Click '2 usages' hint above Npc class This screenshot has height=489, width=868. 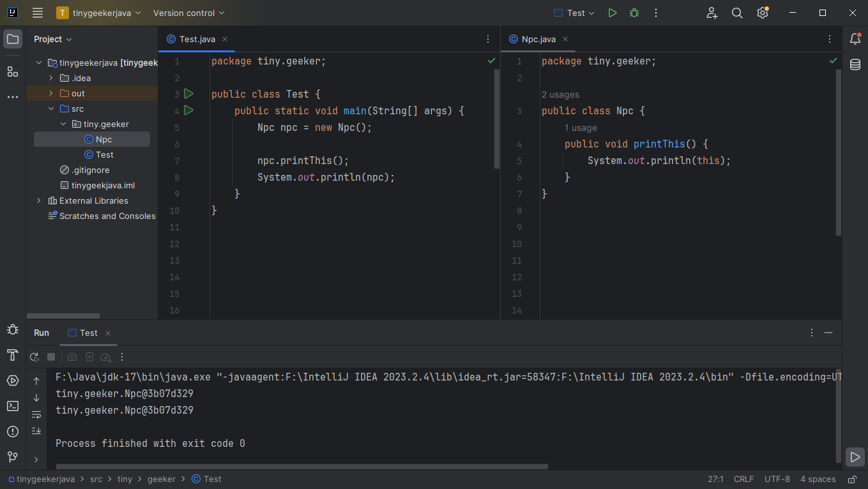tap(560, 94)
